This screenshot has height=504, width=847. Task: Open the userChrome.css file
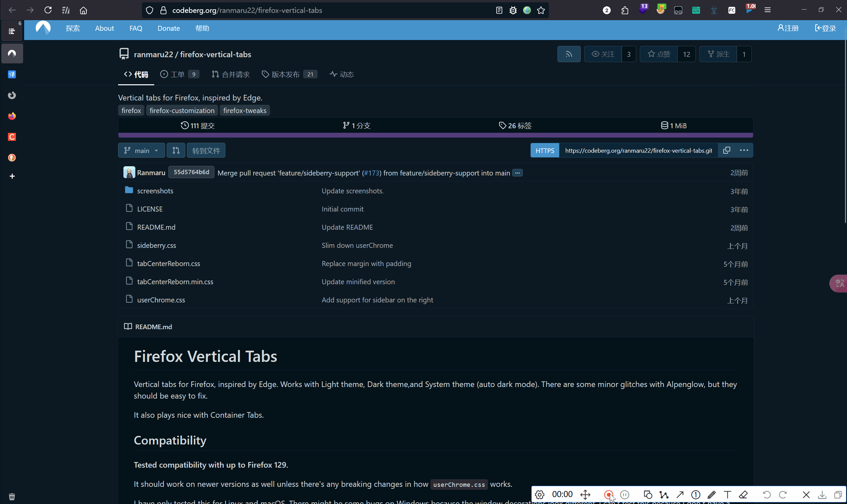coord(161,299)
